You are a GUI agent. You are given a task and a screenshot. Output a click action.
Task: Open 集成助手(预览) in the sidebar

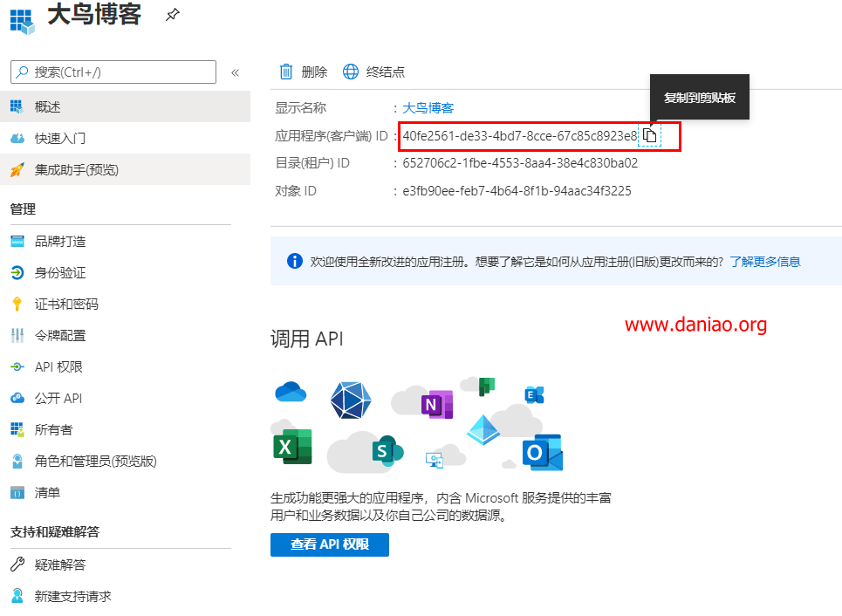(125, 170)
